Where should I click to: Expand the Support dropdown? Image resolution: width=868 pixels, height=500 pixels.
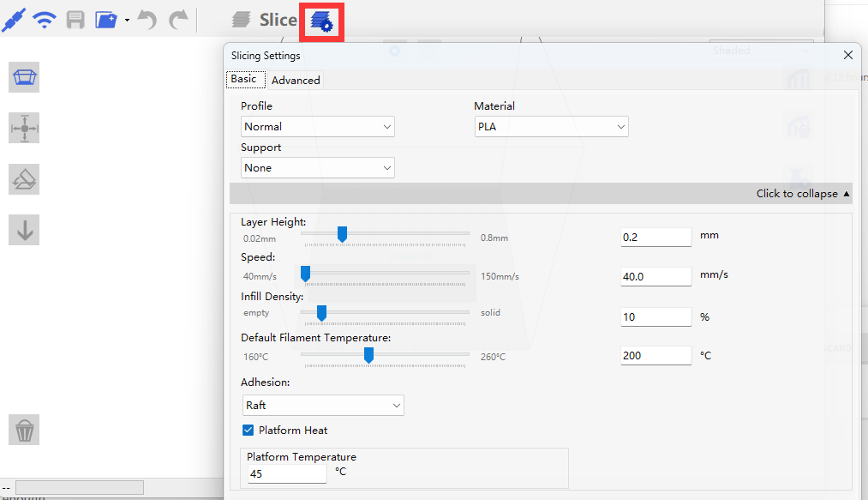point(317,168)
